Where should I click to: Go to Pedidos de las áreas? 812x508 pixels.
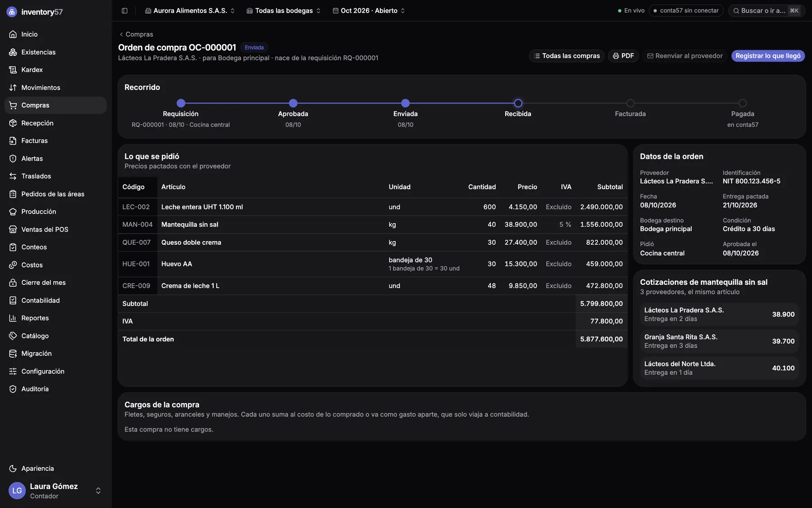55,194
